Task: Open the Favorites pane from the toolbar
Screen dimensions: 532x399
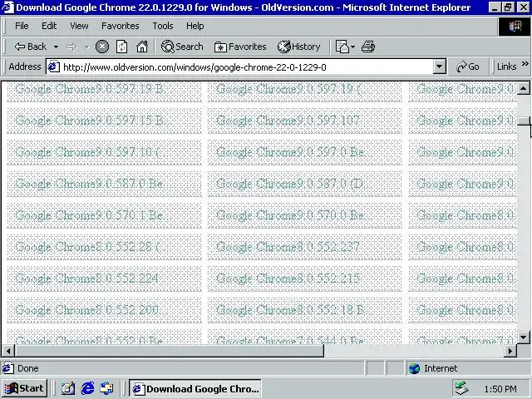Action: (240, 47)
